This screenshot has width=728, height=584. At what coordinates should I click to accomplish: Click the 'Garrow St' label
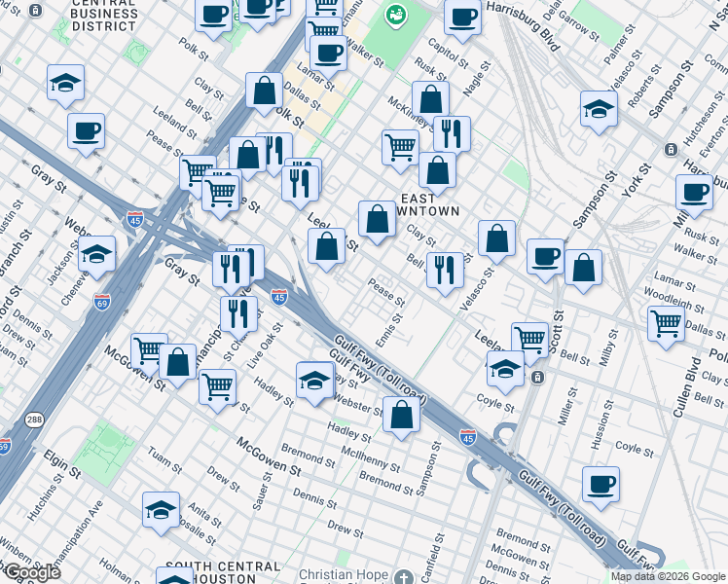579,25
